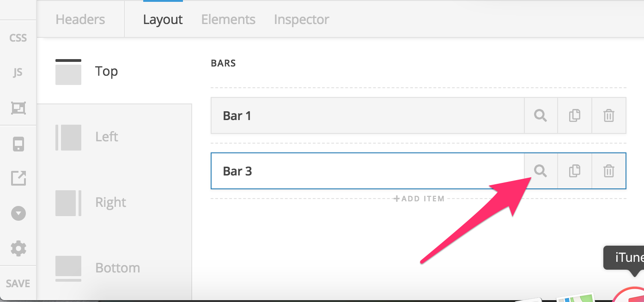Viewport: 644px width, 302px height.
Task: Click Add Item below the bars
Action: tap(419, 199)
